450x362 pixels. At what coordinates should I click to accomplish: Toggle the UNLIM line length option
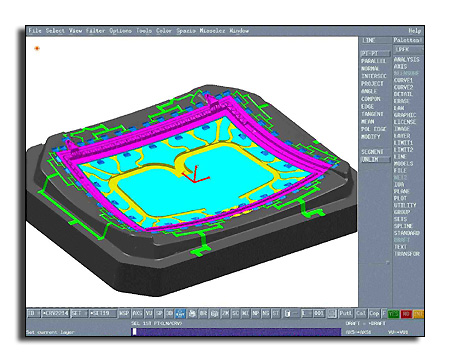(x=375, y=160)
